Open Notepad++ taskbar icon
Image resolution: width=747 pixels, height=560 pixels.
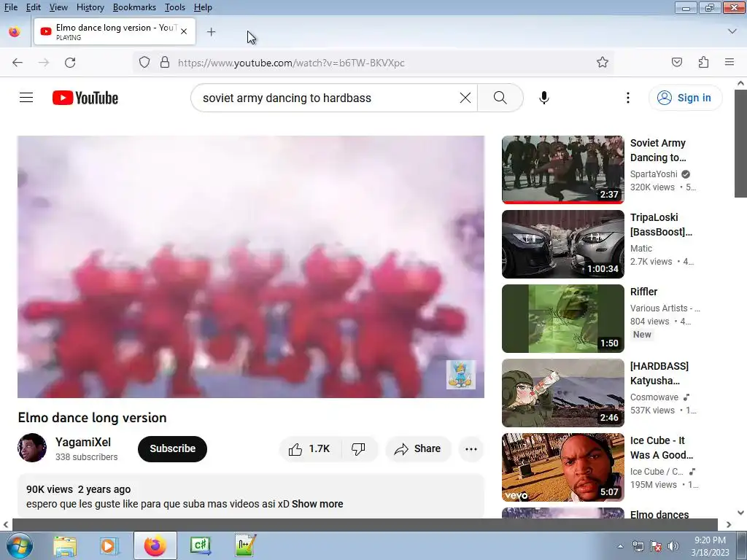pyautogui.click(x=245, y=545)
